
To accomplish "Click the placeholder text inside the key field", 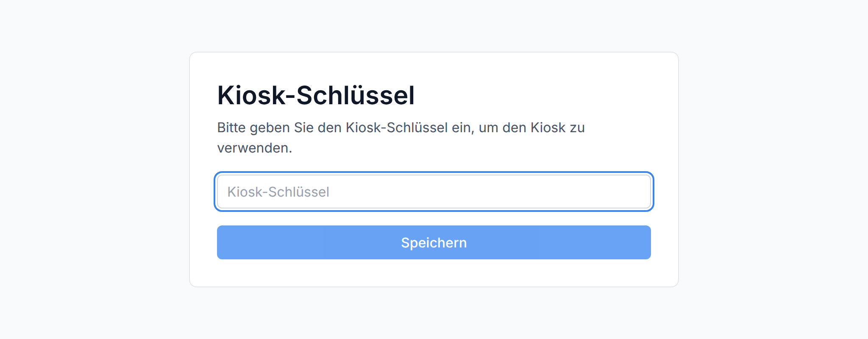I will [278, 192].
